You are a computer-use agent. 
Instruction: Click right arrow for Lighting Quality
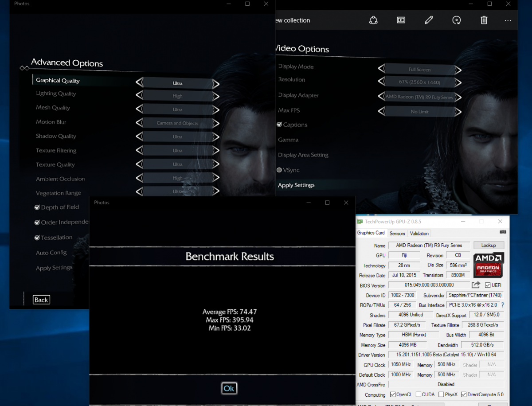tap(216, 97)
